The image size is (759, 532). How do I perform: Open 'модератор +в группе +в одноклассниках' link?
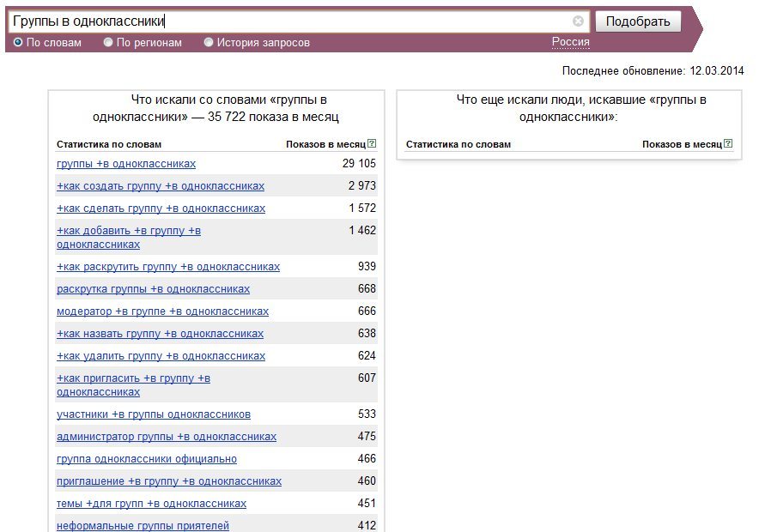coord(162,311)
